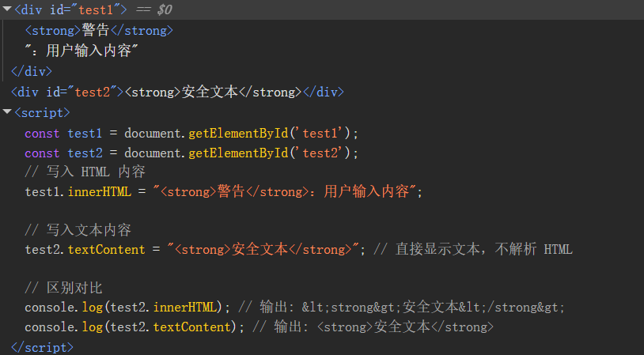Collapse the script node disclosure triangle
The image size is (644, 355).
coord(6,112)
